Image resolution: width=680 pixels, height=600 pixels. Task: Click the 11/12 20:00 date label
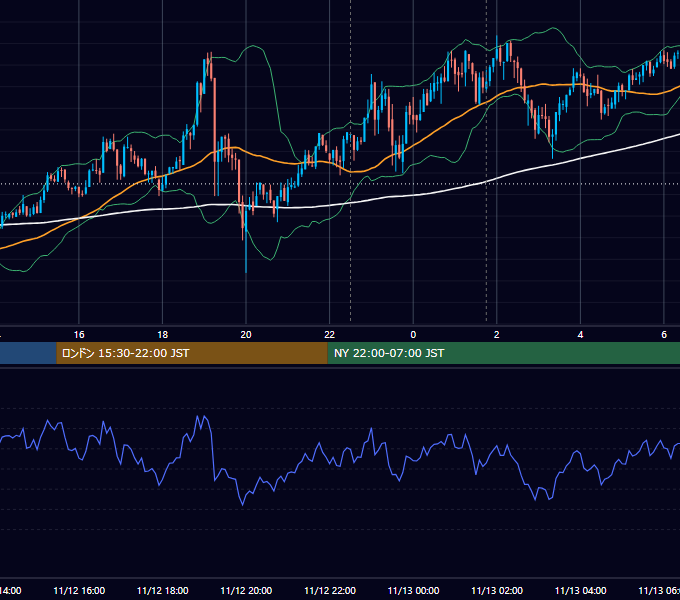pos(246,590)
